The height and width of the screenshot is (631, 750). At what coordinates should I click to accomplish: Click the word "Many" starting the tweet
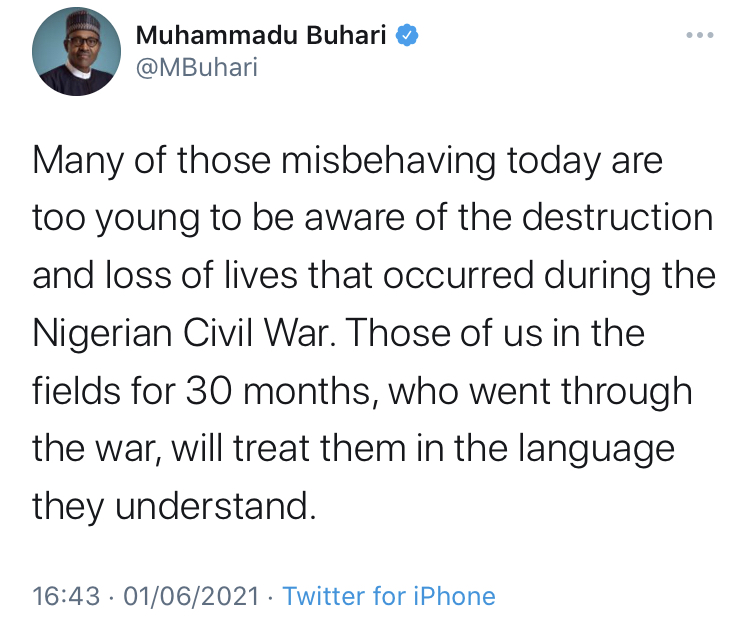[77, 162]
